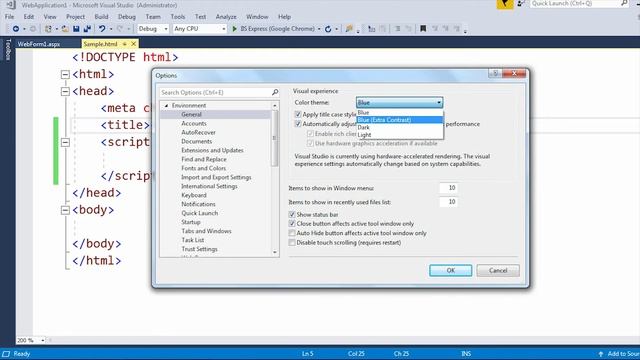This screenshot has width=640, height=360.
Task: Open the File menu
Action: [x=9, y=17]
